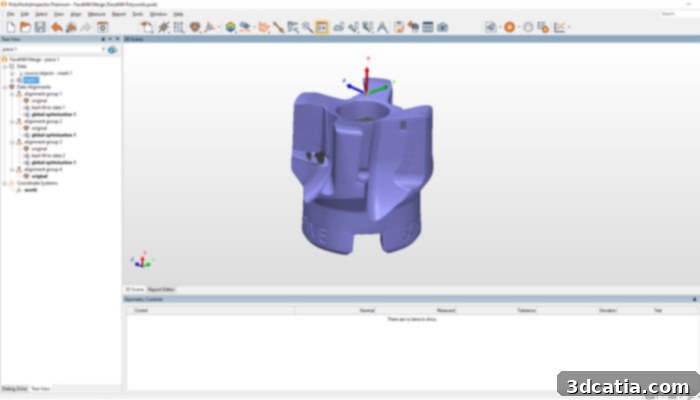Click the letter A annotation icon
The height and width of the screenshot is (400, 700).
pyautogui.click(x=383, y=27)
